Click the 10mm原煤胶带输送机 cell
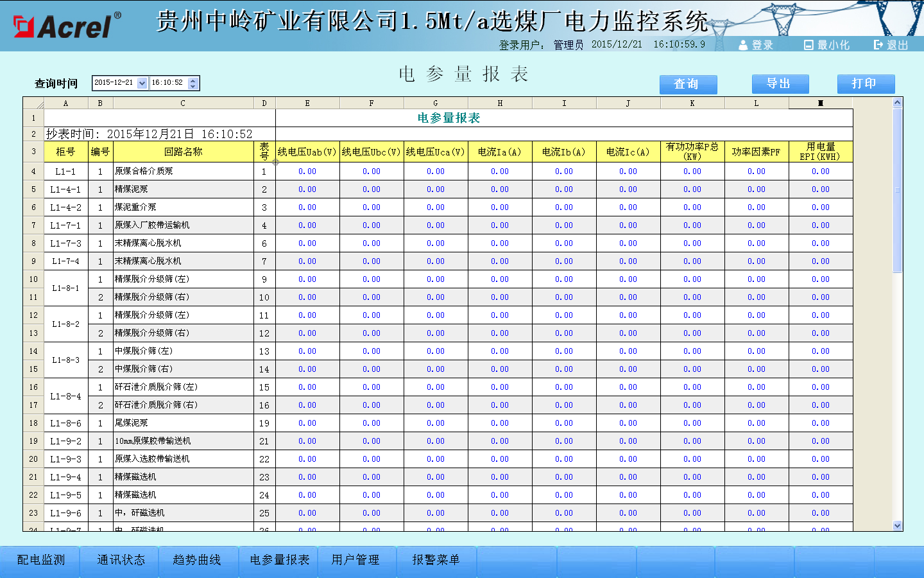Viewport: 924px width, 578px height. (x=183, y=441)
